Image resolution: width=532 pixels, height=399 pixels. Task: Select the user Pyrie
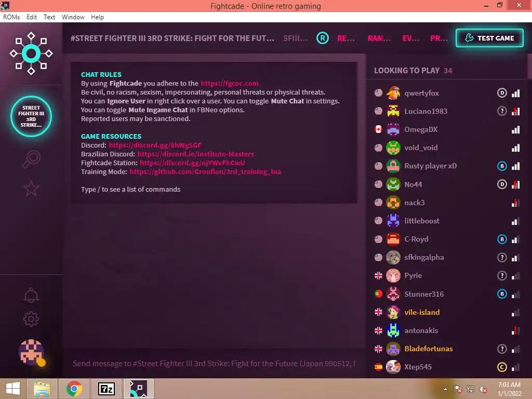413,275
